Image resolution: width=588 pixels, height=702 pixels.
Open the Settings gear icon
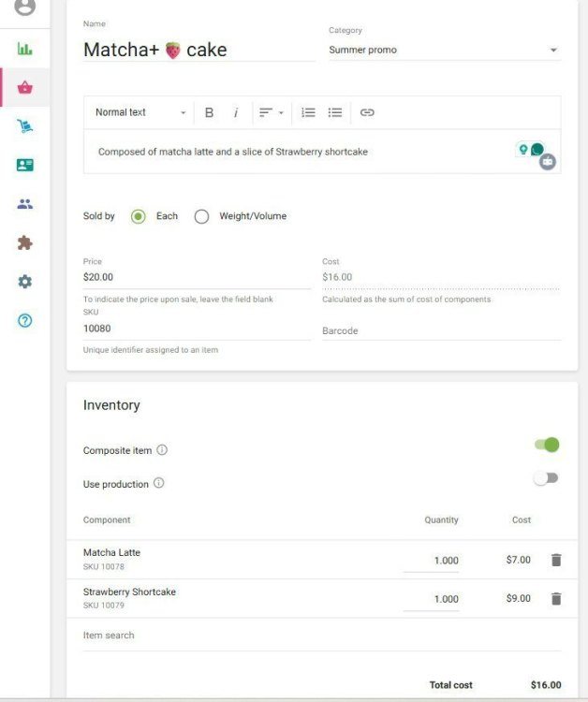coord(25,282)
